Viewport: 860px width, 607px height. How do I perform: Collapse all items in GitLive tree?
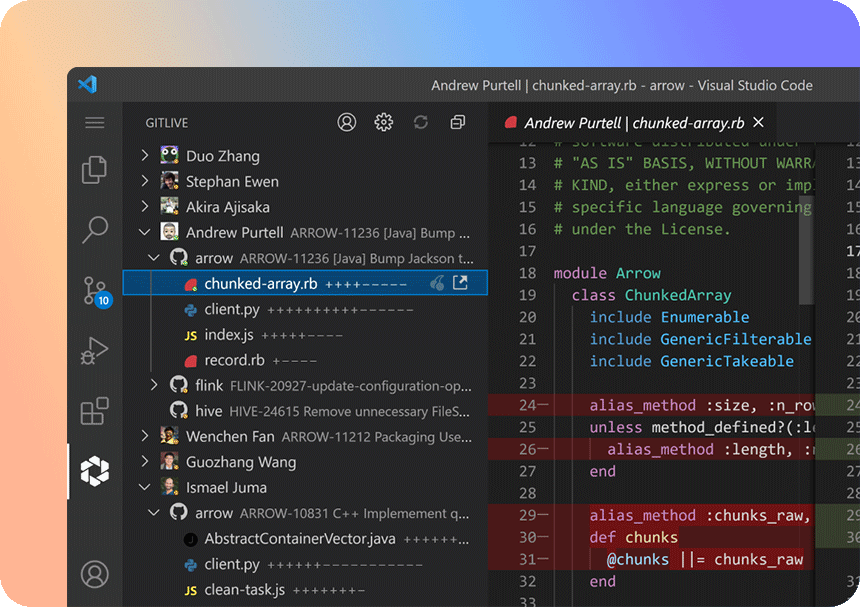click(458, 122)
